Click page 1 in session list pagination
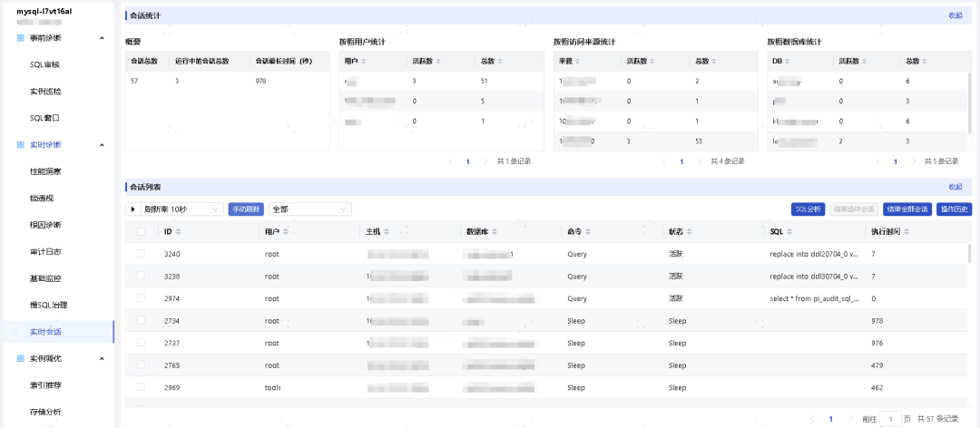Screen dimensions: 980x428 [830, 419]
